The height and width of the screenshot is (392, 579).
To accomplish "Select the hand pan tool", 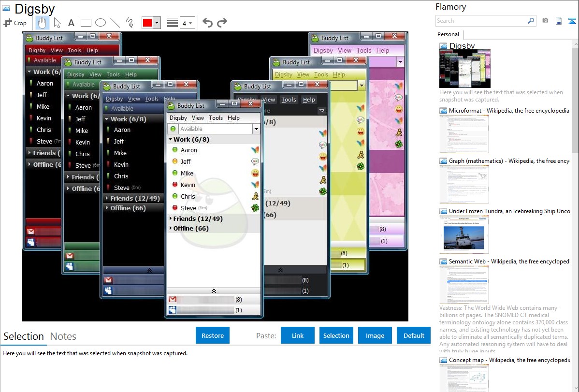I will 42,23.
